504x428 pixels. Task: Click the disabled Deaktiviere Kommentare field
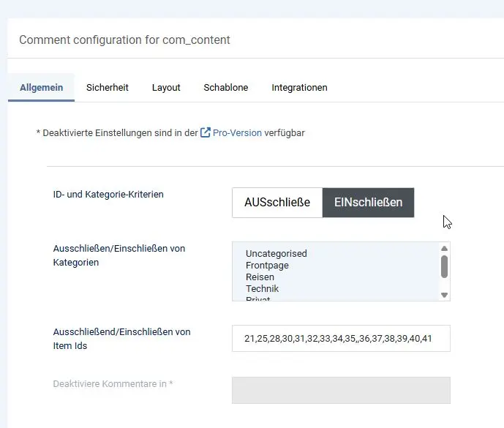coord(341,390)
